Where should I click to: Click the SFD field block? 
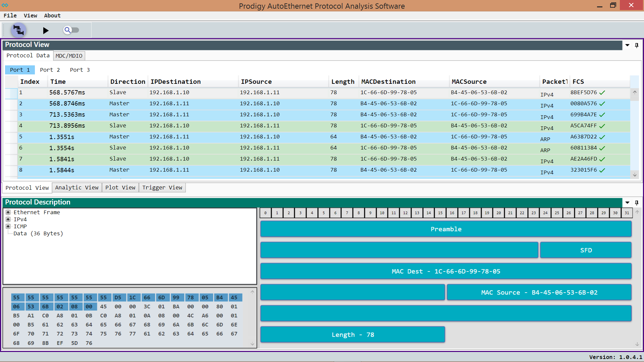point(586,250)
